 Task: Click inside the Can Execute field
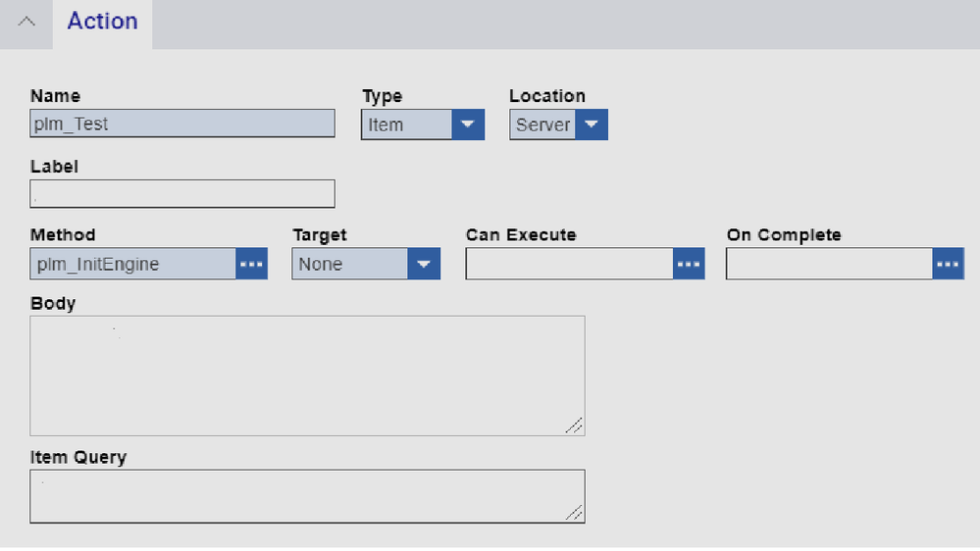tap(569, 264)
